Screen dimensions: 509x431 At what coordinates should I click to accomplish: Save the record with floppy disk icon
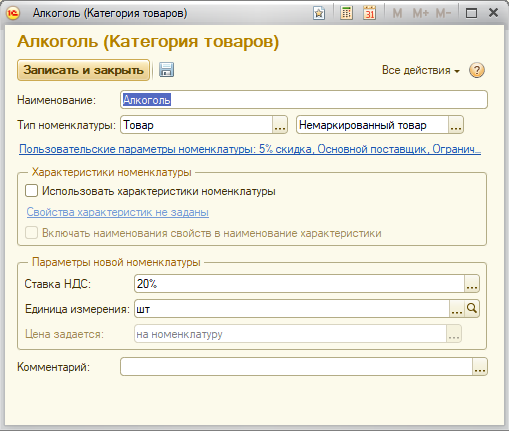point(166,70)
